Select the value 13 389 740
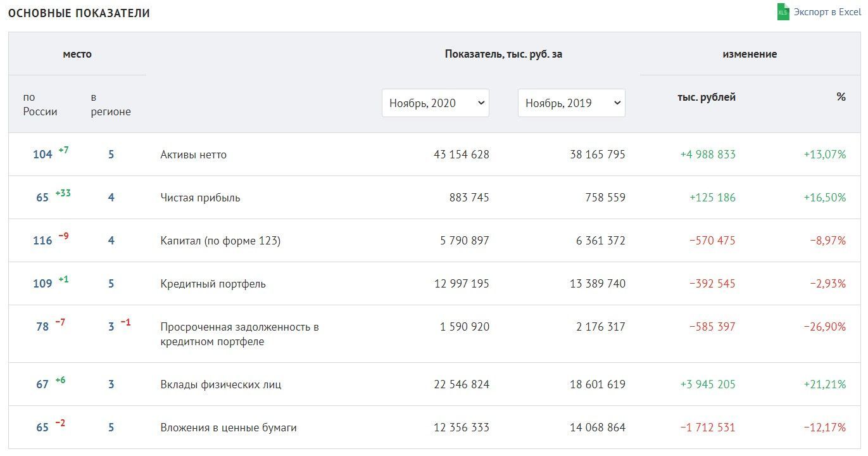868x456 pixels. [598, 284]
